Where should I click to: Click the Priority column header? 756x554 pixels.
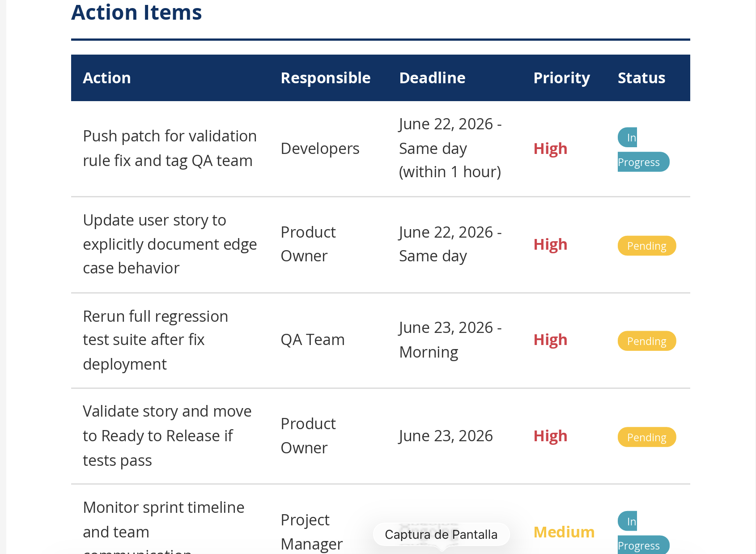click(561, 78)
